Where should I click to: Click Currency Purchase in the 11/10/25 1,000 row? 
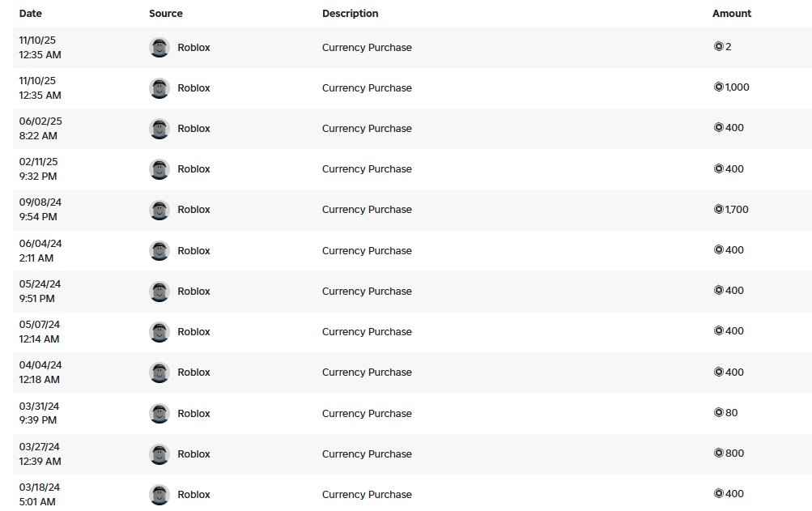(x=367, y=88)
